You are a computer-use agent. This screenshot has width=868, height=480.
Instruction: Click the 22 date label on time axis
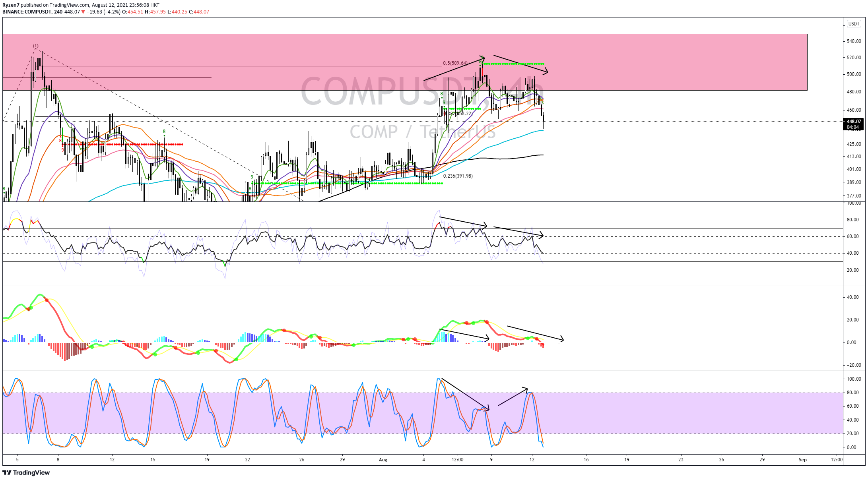[x=248, y=460]
